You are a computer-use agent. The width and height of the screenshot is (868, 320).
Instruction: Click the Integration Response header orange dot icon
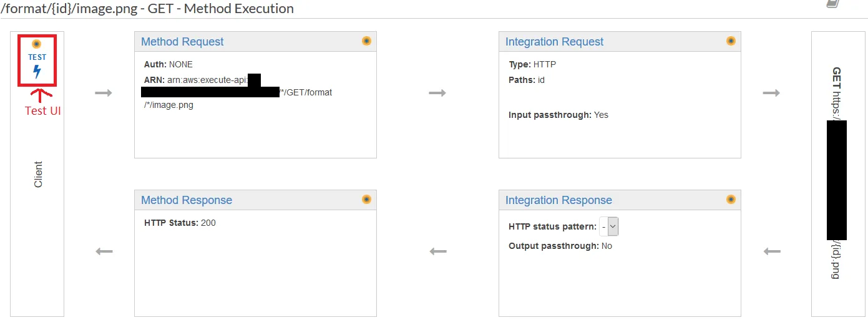click(731, 200)
